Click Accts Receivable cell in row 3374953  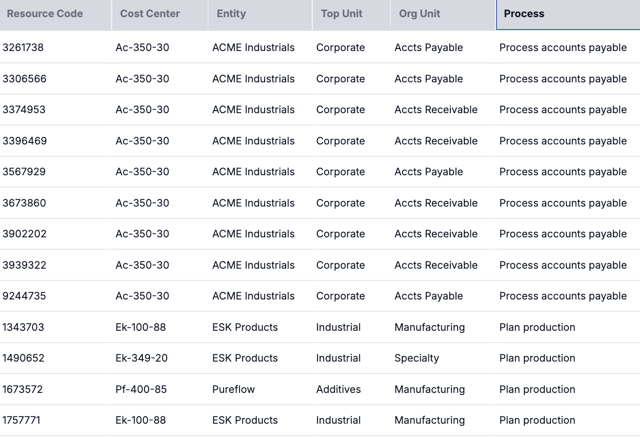tap(436, 110)
